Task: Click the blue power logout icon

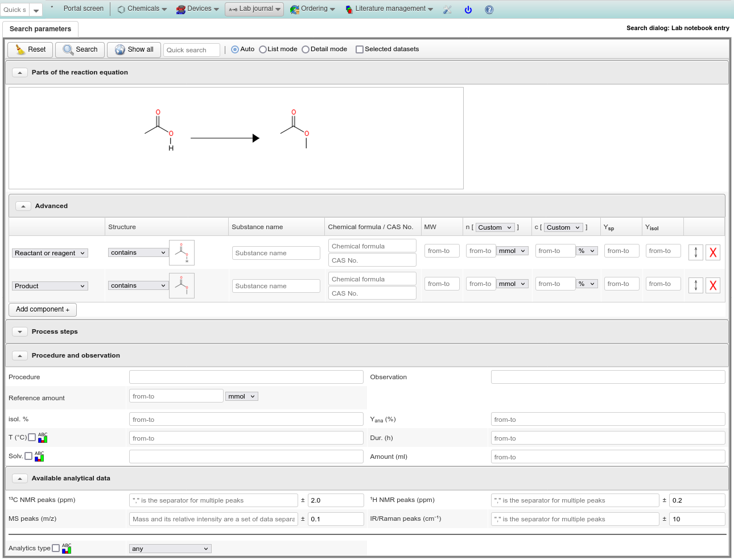Action: point(468,10)
